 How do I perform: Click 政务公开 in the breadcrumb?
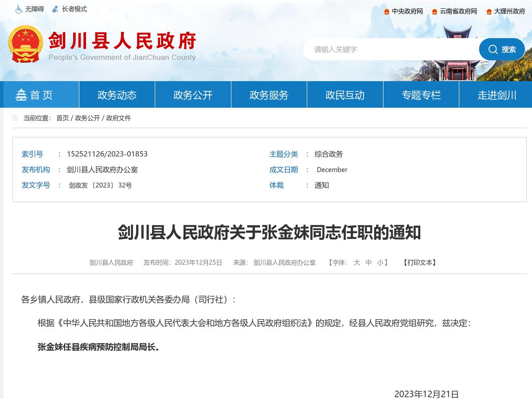(x=87, y=118)
